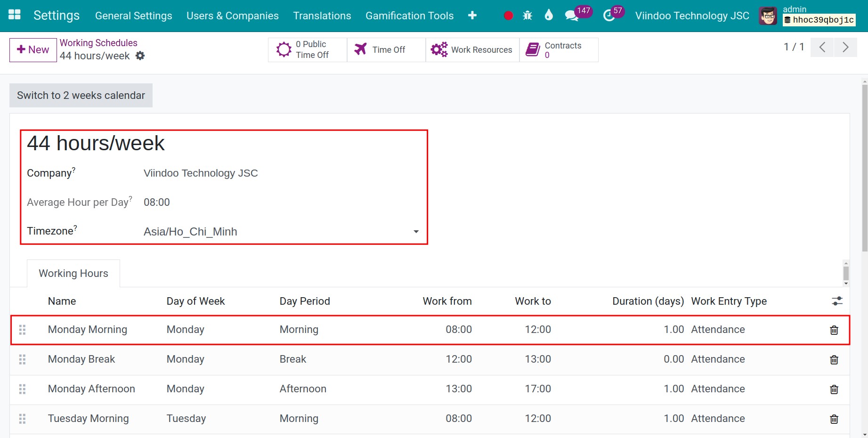Image resolution: width=868 pixels, height=438 pixels.
Task: Click the Tuesday Morning name cell
Action: pos(88,419)
